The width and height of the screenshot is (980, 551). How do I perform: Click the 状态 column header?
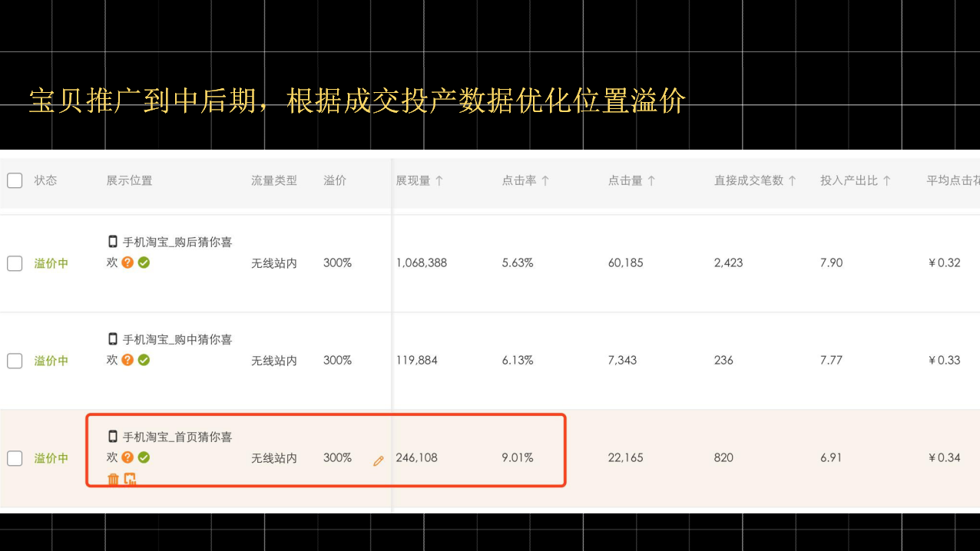[45, 180]
